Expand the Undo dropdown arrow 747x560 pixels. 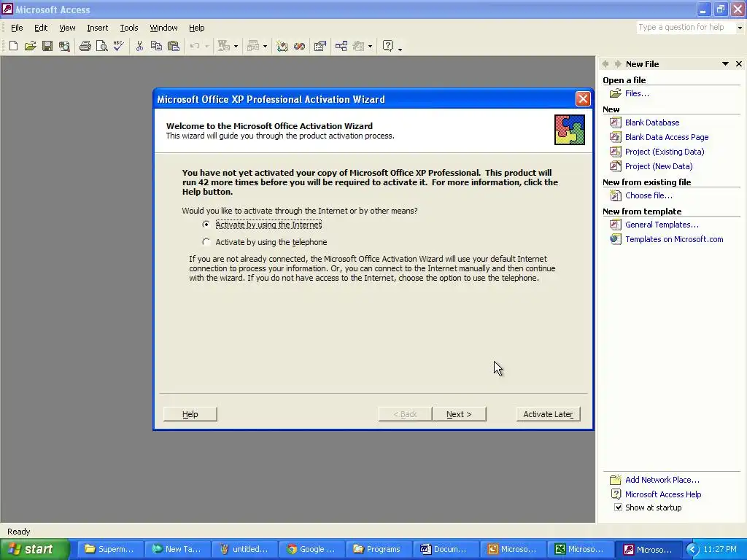(x=206, y=46)
